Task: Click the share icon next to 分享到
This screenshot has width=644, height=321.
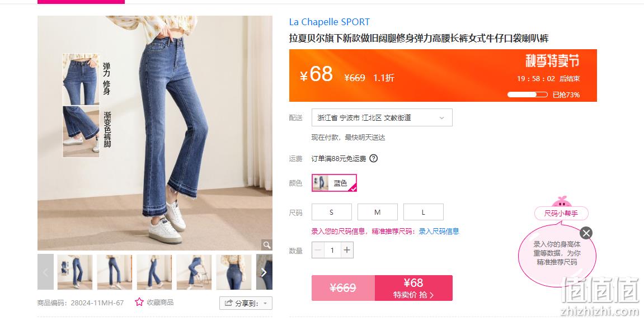Action: tap(228, 303)
